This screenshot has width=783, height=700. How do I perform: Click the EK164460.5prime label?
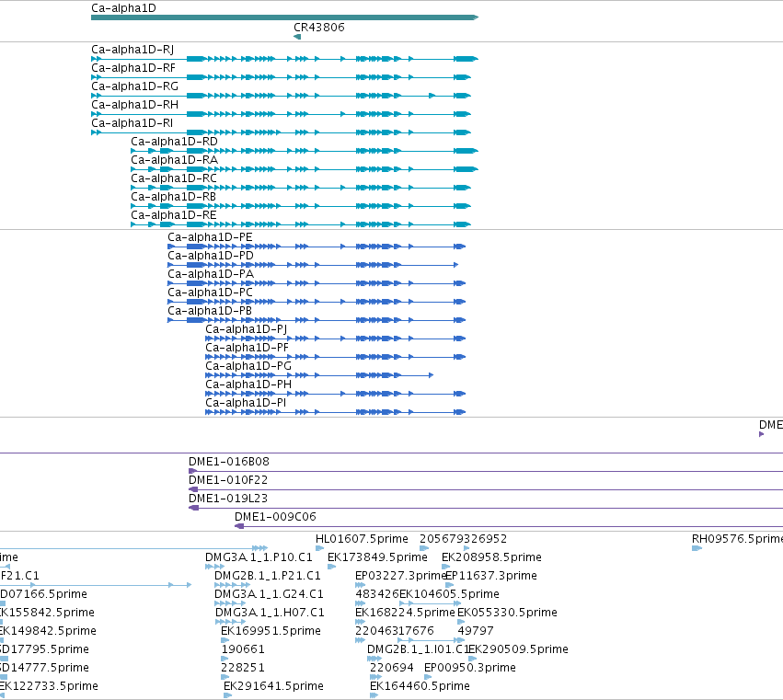coord(420,687)
